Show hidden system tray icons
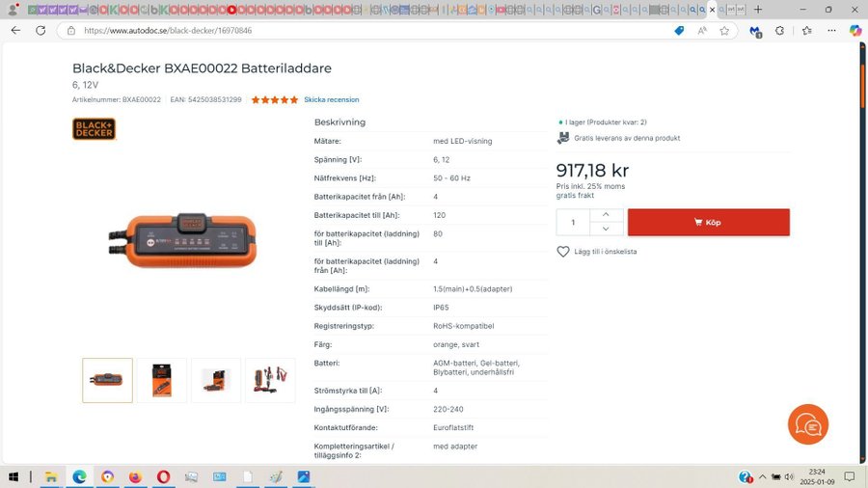The width and height of the screenshot is (868, 488). pyautogui.click(x=762, y=477)
